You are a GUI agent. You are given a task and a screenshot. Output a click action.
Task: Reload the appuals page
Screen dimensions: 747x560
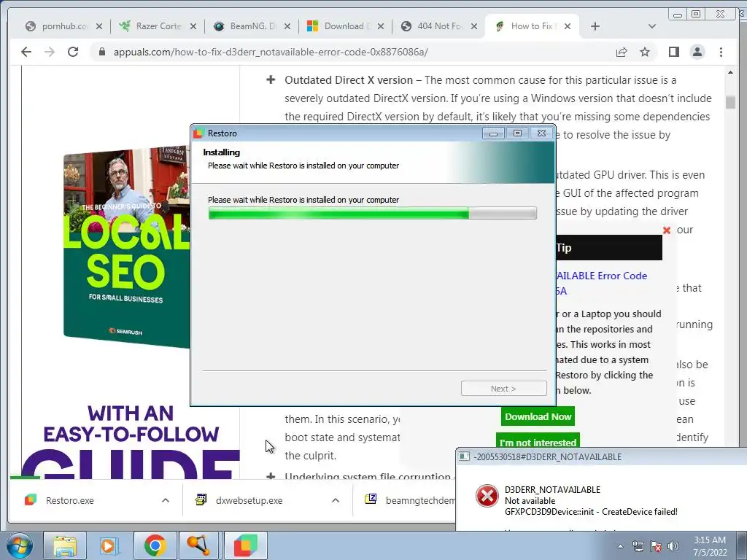[73, 52]
